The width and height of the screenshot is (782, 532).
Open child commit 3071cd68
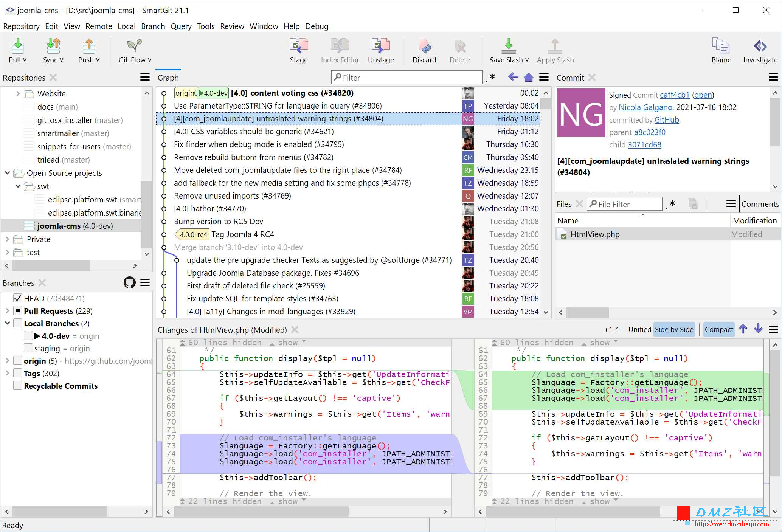[645, 145]
